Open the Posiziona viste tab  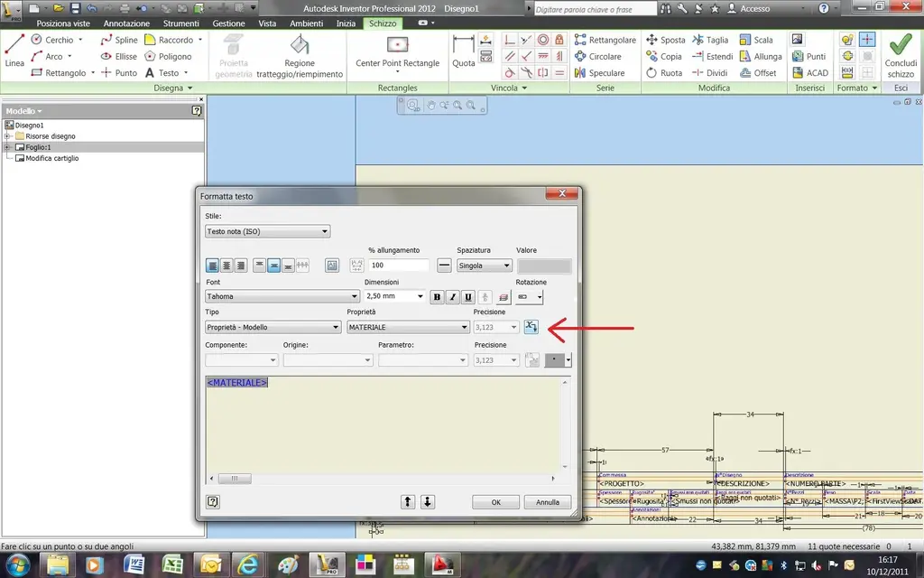point(63,23)
